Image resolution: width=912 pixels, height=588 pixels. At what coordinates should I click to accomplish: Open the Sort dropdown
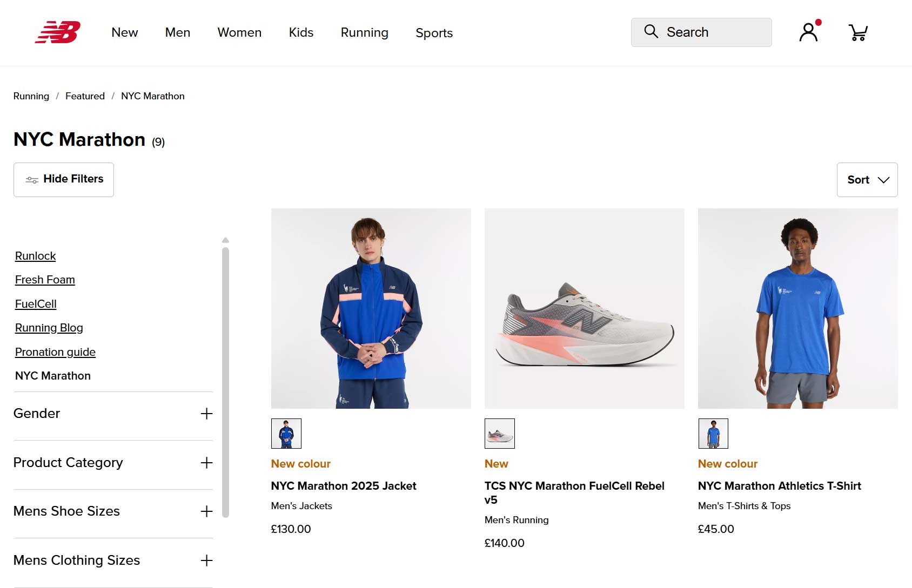pyautogui.click(x=867, y=180)
